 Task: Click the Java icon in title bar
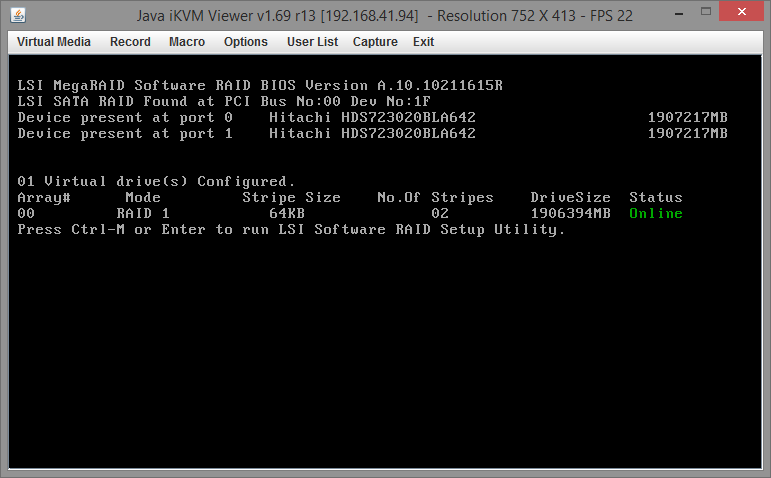18,16
